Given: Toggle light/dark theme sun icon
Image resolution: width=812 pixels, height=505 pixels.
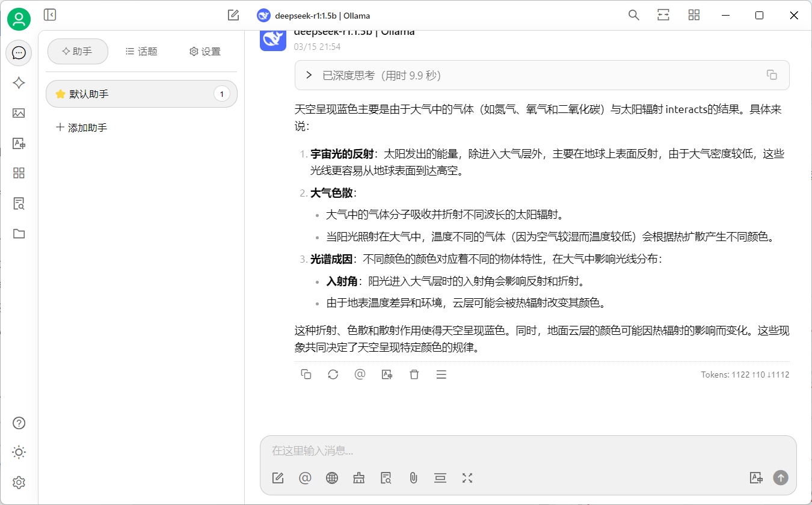Looking at the screenshot, I should point(19,452).
